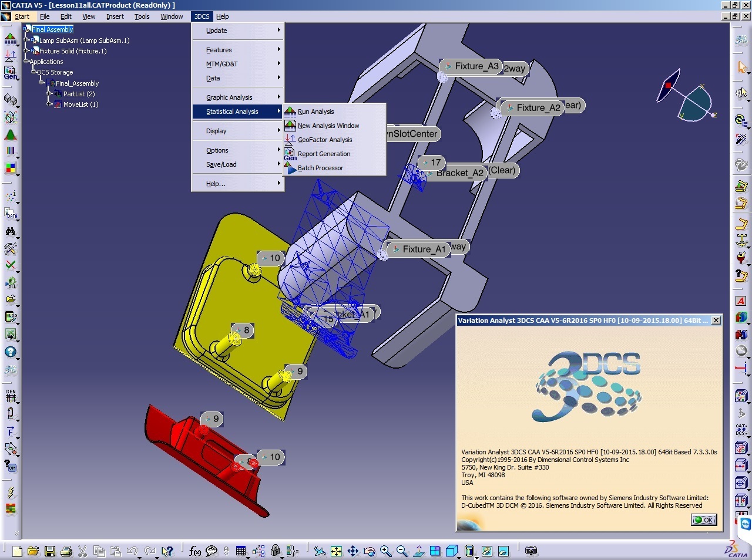Image resolution: width=752 pixels, height=560 pixels.
Task: Click the Select arrow tool in right toolbar
Action: tap(741, 66)
